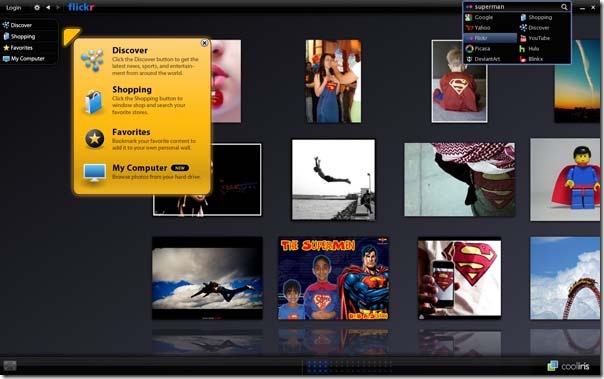Close the yellow help popup
Image resolution: width=604 pixels, height=379 pixels.
pos(205,43)
